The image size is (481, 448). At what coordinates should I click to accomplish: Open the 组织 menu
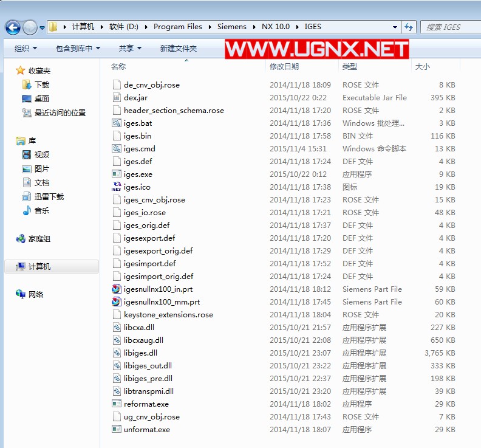click(x=26, y=48)
